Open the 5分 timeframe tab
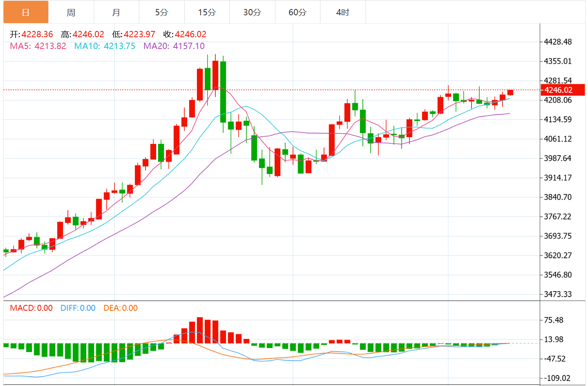Viewport: 588px width, 386px height. 162,12
